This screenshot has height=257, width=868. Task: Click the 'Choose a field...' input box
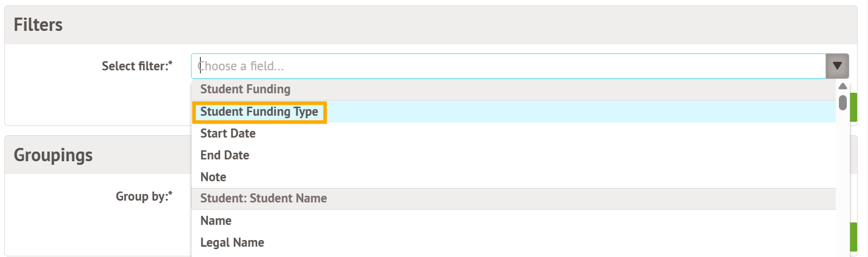click(x=508, y=66)
